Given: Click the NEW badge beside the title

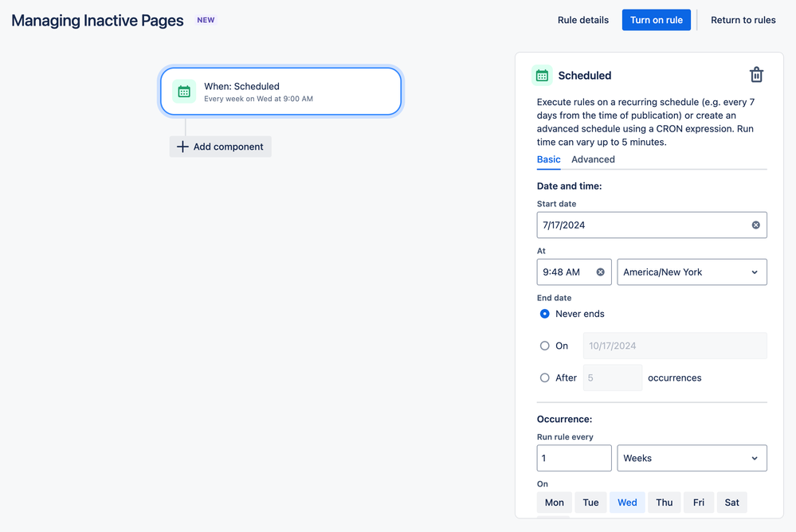Looking at the screenshot, I should click(x=206, y=20).
